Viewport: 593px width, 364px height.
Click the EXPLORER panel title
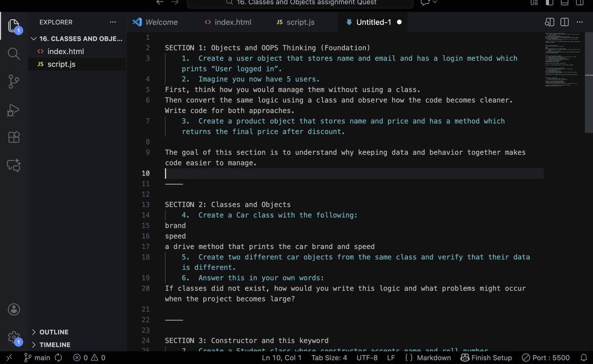tap(56, 22)
